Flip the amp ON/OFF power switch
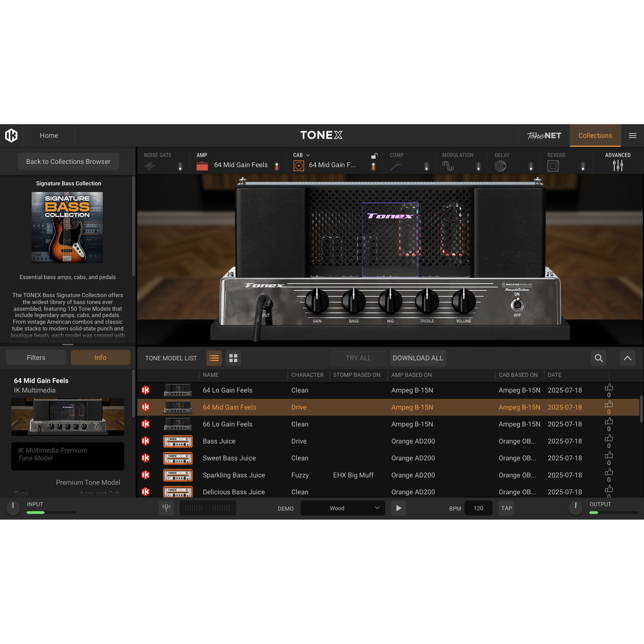 coord(517,304)
